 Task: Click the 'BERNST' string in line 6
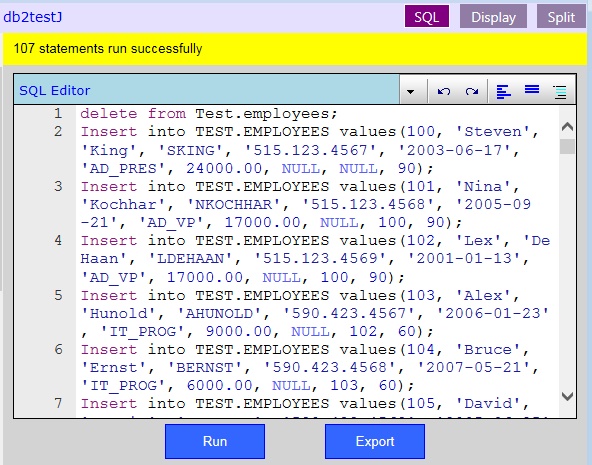[205, 368]
